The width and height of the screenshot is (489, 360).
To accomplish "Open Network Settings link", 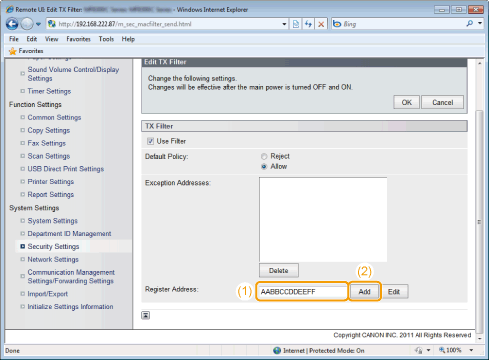I will (x=53, y=259).
